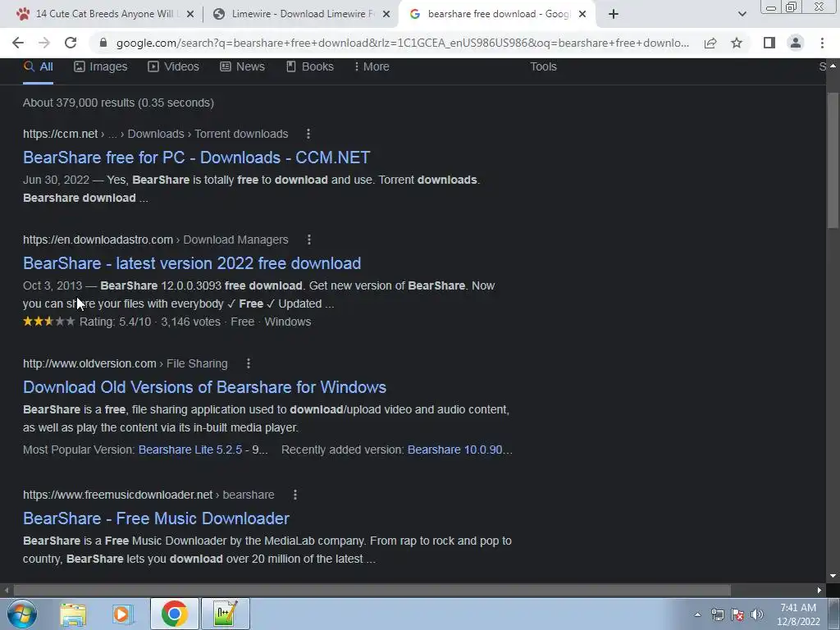Click the forward navigation arrow
This screenshot has height=630, width=840.
tap(44, 43)
